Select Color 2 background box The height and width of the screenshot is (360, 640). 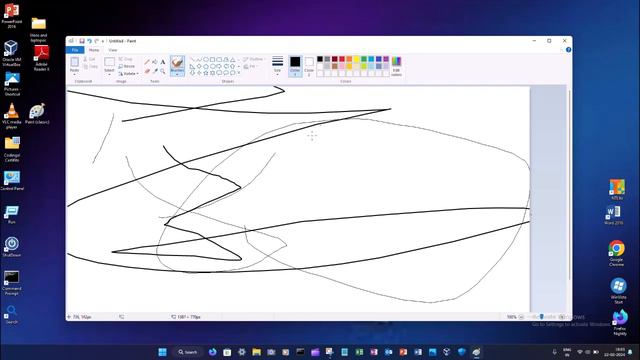[x=309, y=67]
